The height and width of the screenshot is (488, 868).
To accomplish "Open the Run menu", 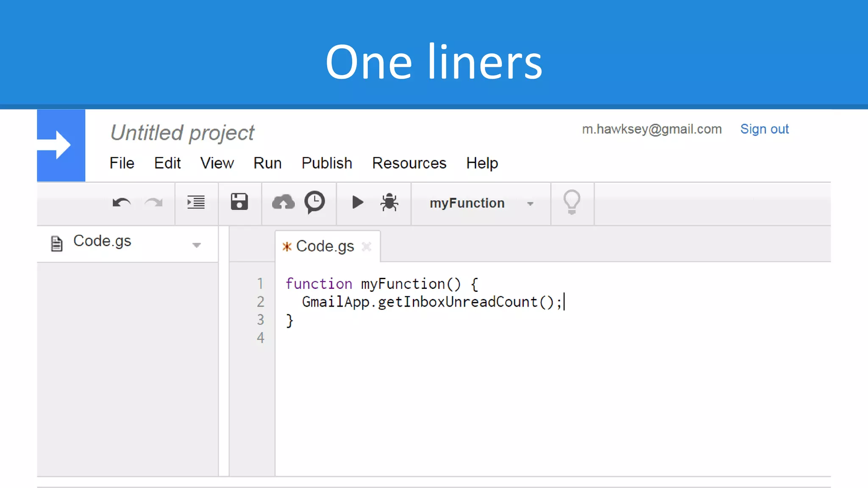I will (x=267, y=163).
